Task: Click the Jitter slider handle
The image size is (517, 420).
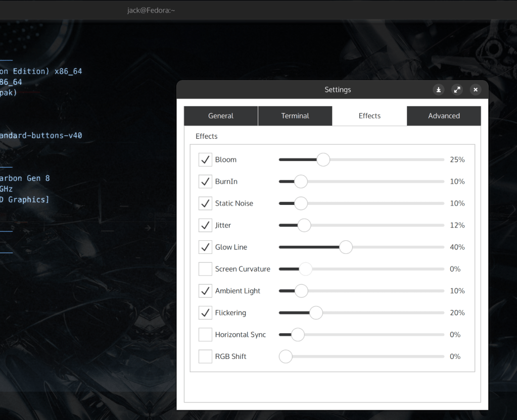Action: (x=304, y=225)
